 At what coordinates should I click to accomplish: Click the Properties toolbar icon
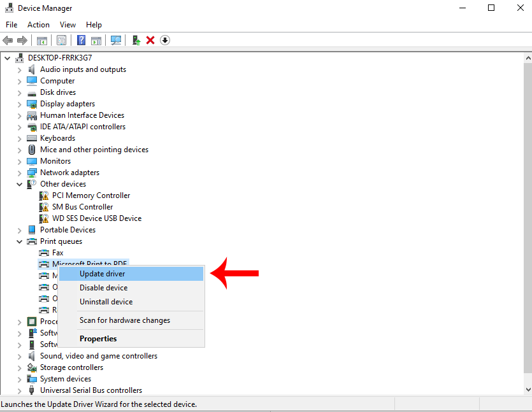point(61,40)
